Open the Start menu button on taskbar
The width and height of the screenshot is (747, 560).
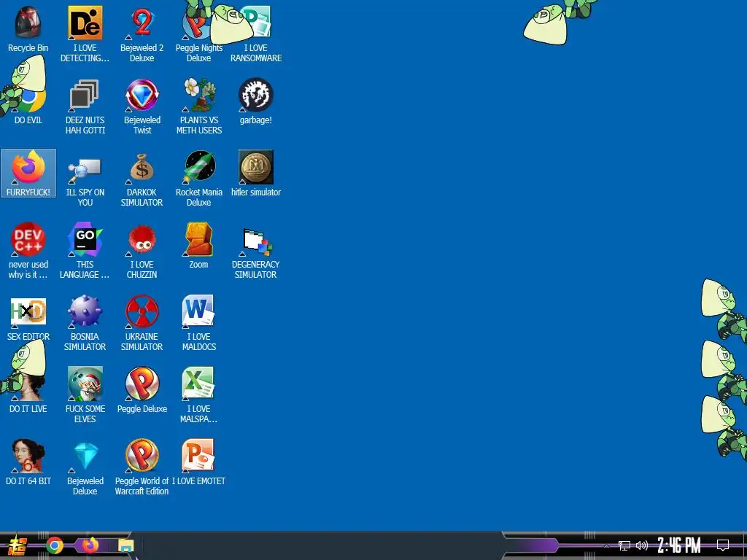(18, 545)
